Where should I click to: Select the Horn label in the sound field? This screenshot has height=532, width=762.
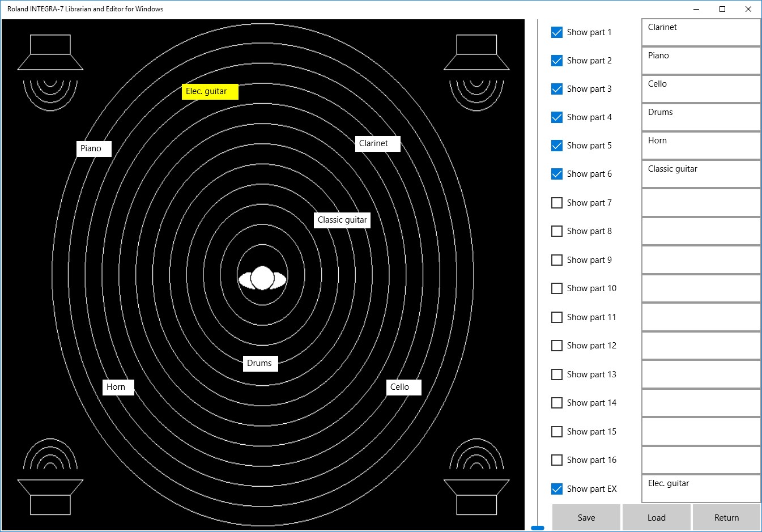click(x=118, y=388)
